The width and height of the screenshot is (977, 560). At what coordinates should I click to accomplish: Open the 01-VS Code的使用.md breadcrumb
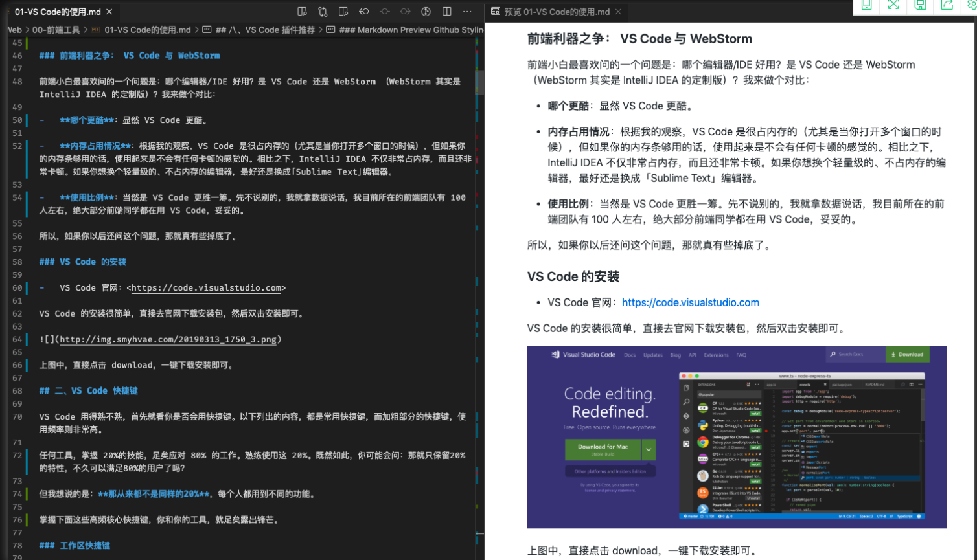point(148,30)
